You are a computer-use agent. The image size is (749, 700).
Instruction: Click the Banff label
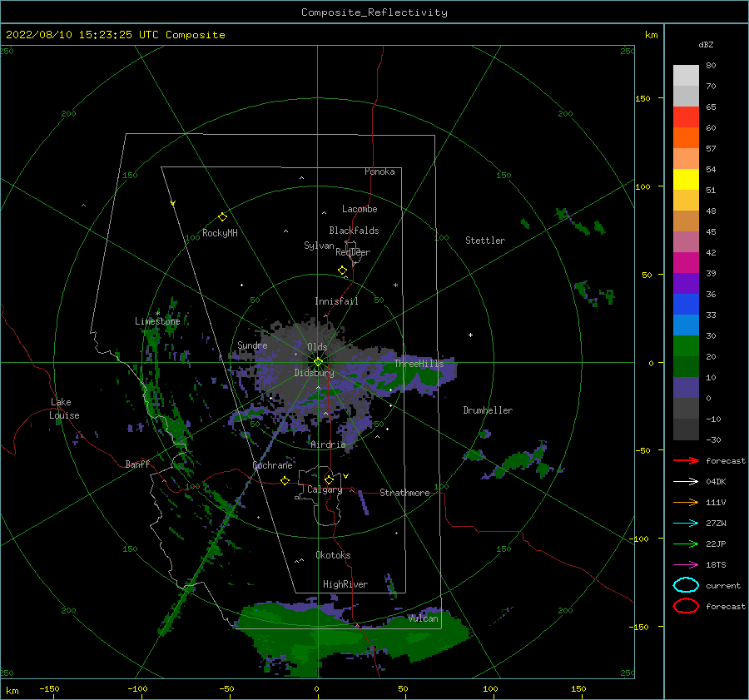pos(137,464)
